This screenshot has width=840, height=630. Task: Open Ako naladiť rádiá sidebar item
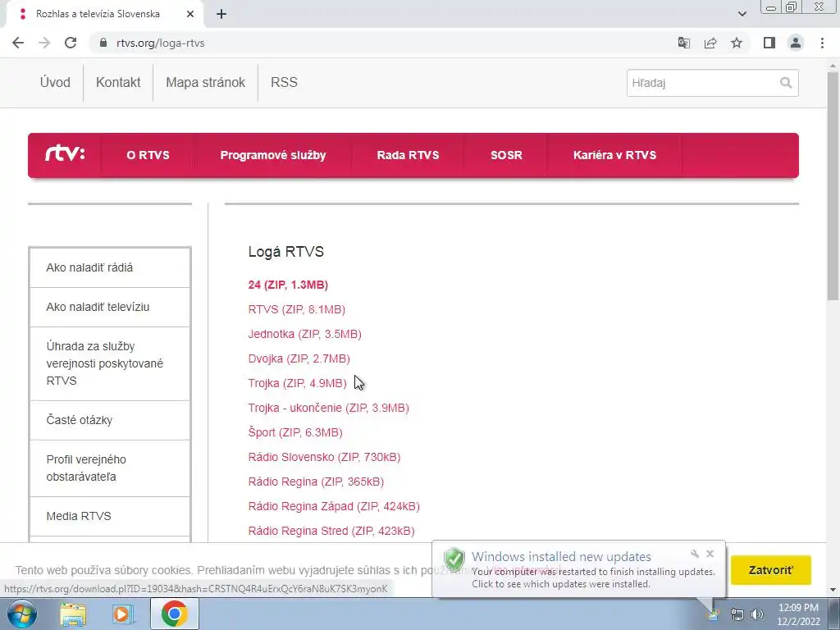(x=110, y=268)
